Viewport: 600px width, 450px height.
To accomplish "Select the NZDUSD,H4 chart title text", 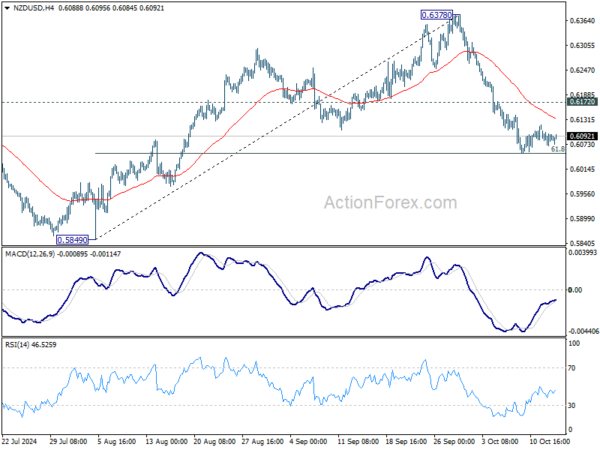I will [x=33, y=8].
